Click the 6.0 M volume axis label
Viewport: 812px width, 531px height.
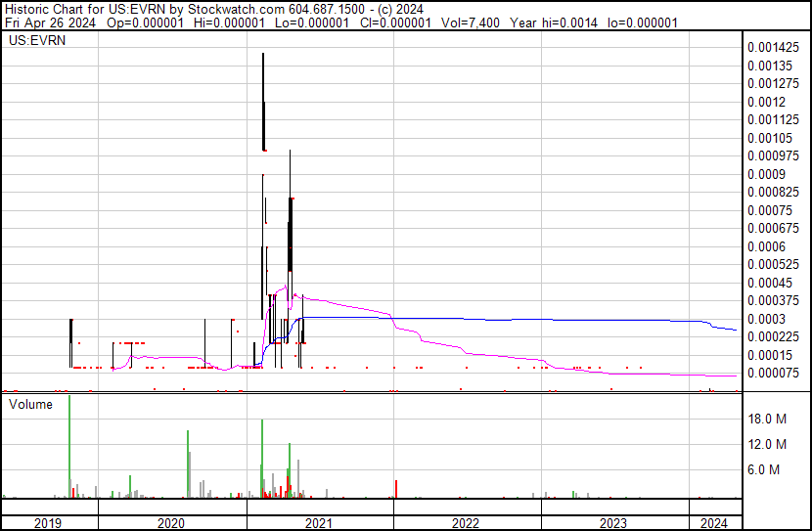764,469
